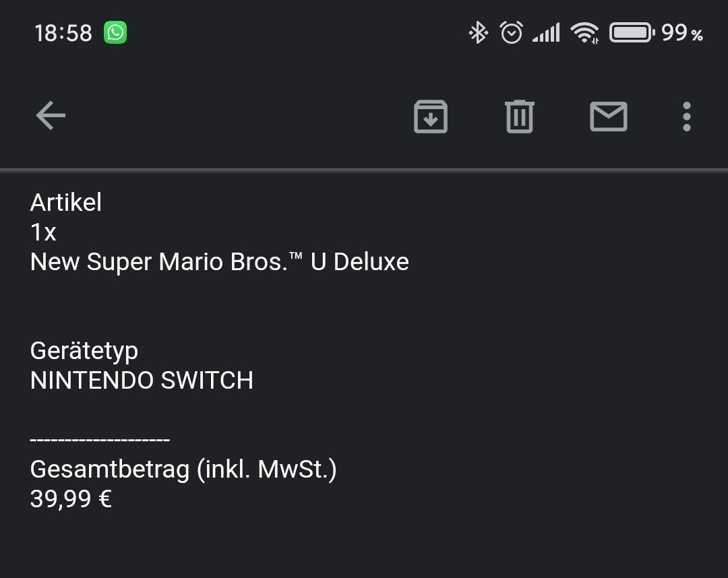Archive this email
The width and height of the screenshot is (728, 578).
(x=430, y=117)
